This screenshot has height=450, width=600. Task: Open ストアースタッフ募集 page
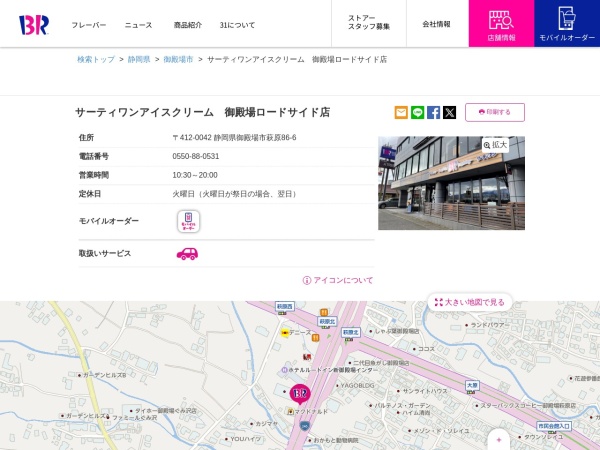coord(369,23)
